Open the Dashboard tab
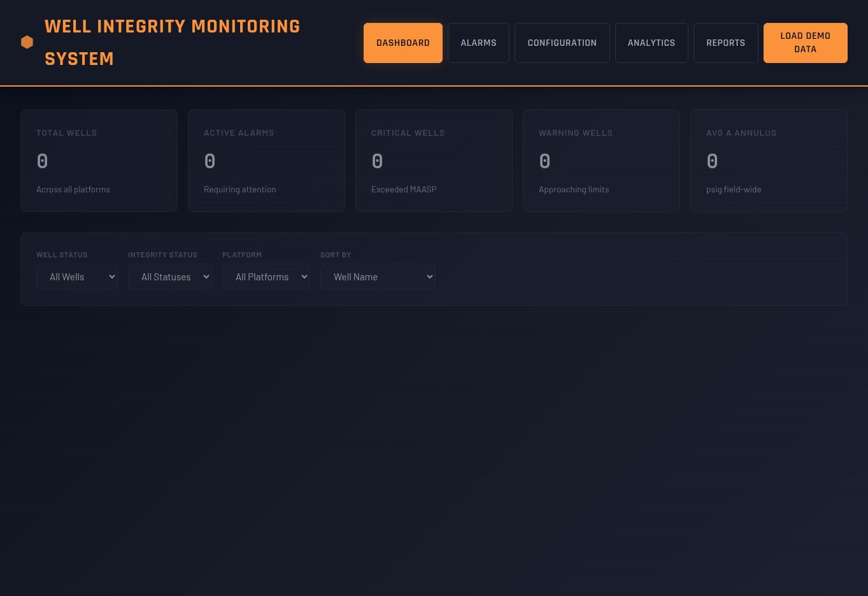Viewport: 868px width, 596px height. 403,43
